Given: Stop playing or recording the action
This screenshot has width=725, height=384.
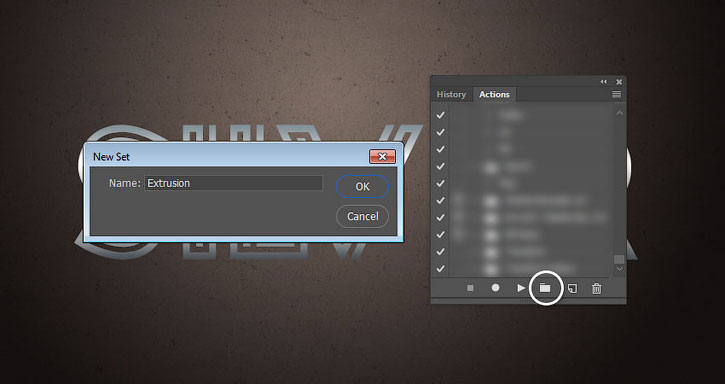Looking at the screenshot, I should coord(470,288).
